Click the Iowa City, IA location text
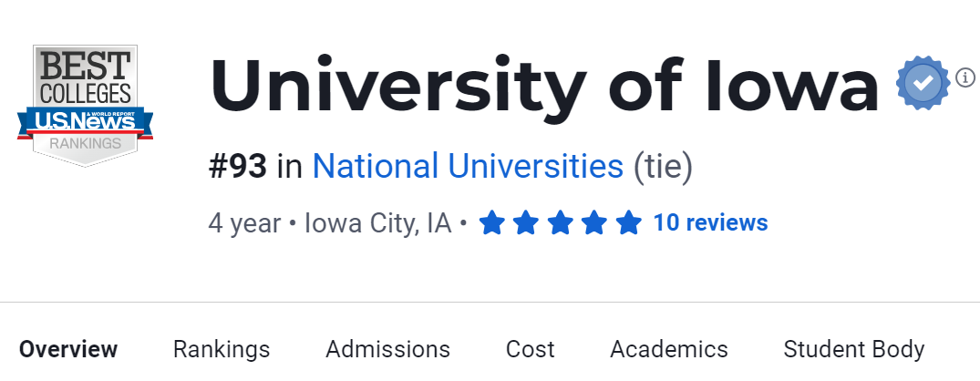Screen dimensions: 980x381 377,223
